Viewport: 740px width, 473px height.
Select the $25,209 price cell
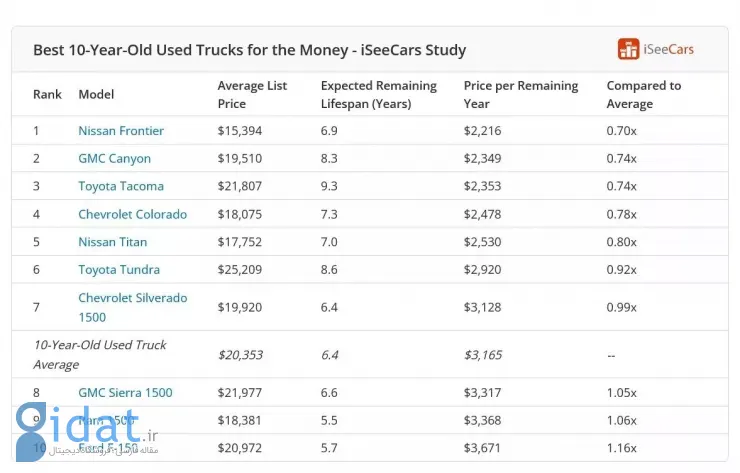tap(240, 270)
